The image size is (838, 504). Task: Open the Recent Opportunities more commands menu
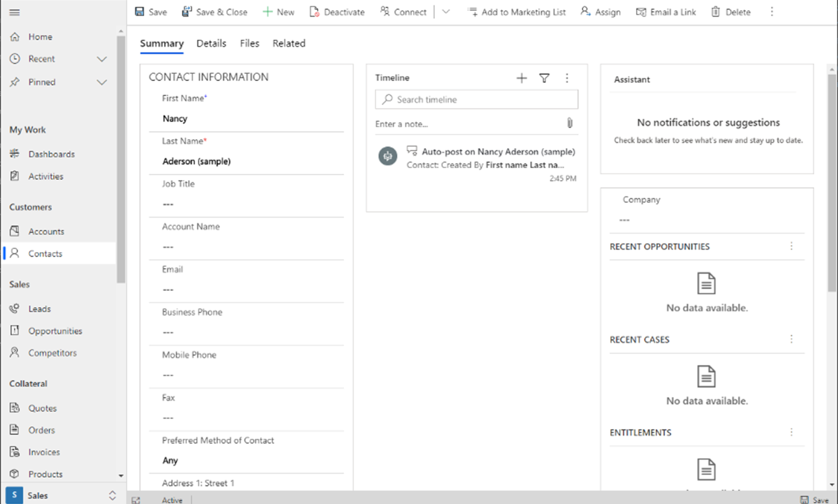(791, 246)
